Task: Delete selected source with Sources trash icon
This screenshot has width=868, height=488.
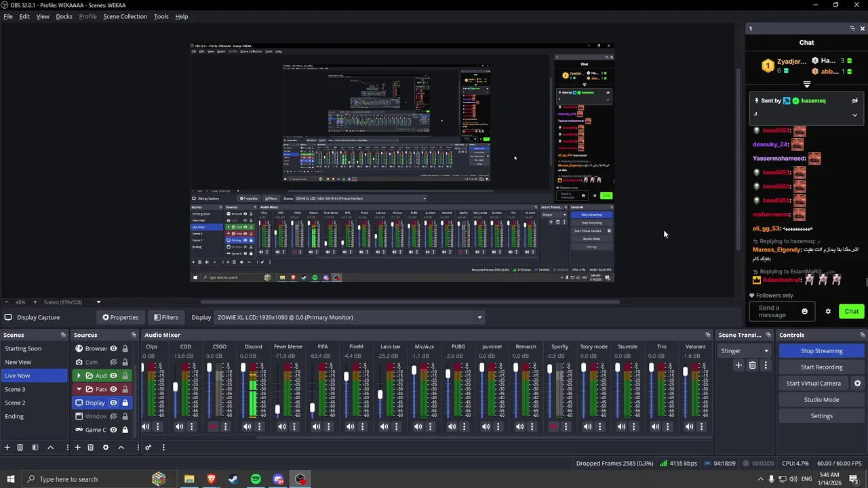Action: 90,447
